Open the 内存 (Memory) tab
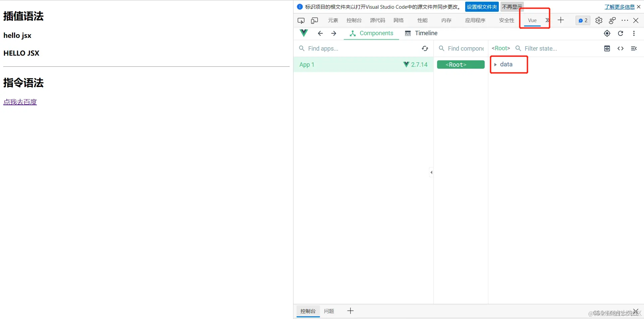The image size is (644, 319). pyautogui.click(x=446, y=20)
